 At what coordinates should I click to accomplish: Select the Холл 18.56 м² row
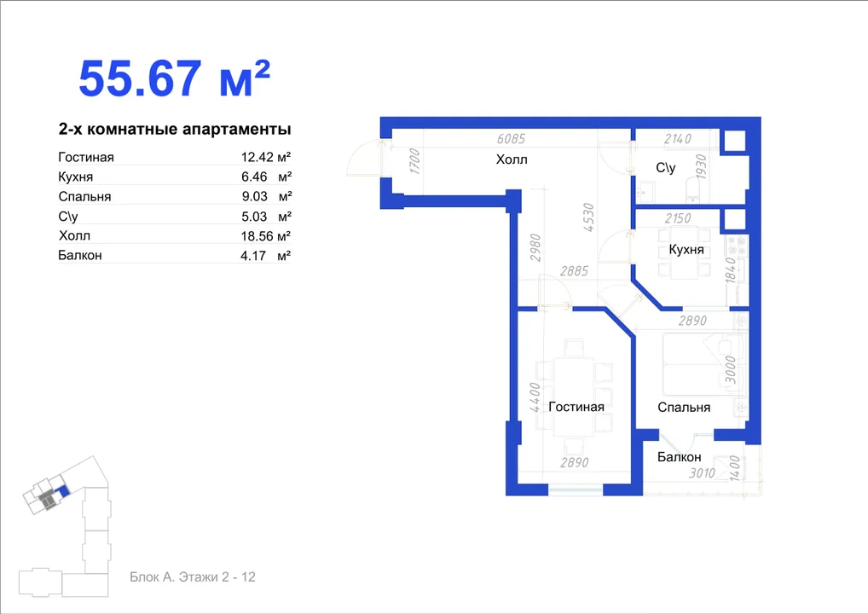[x=175, y=236]
